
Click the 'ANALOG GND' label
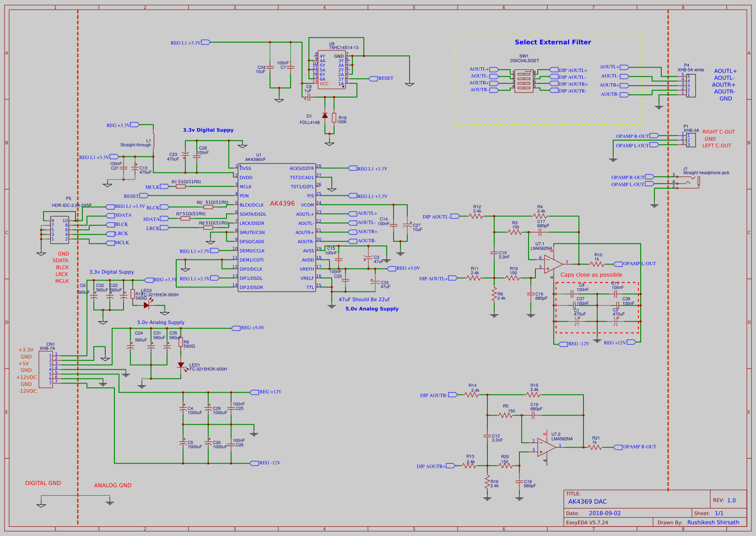point(113,486)
